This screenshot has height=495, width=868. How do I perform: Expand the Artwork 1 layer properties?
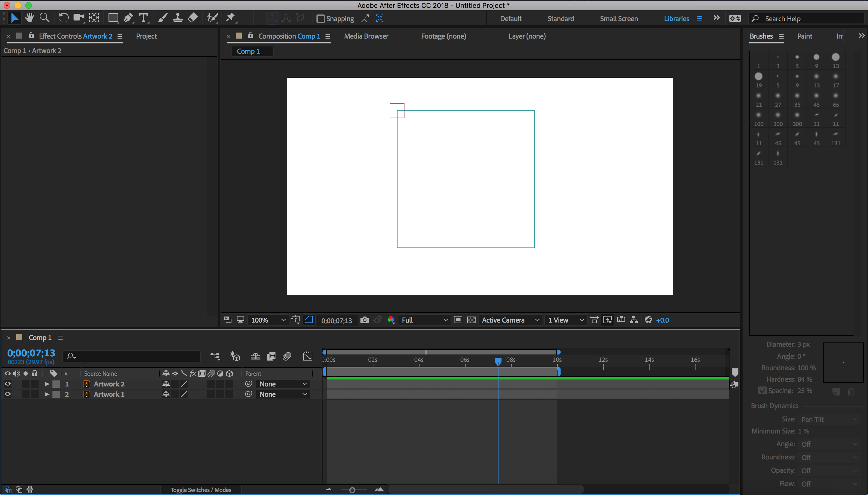coord(47,394)
